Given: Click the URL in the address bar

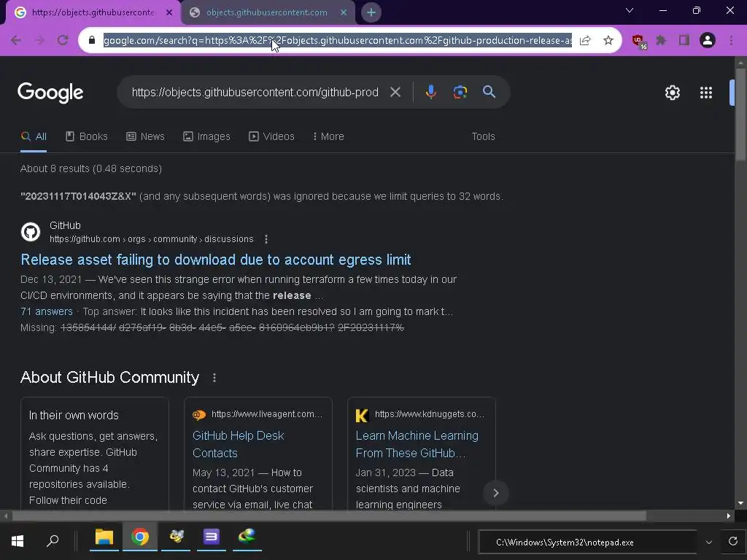Looking at the screenshot, I should click(x=337, y=41).
